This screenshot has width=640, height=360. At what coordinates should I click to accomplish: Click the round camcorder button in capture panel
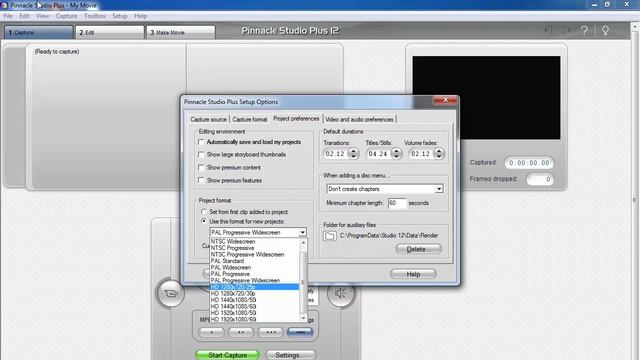[170, 293]
